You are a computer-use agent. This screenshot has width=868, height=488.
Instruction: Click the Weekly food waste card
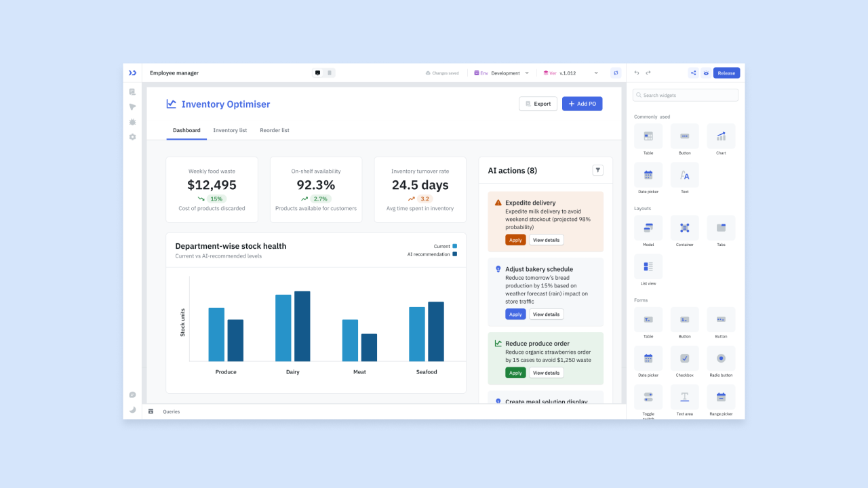212,190
